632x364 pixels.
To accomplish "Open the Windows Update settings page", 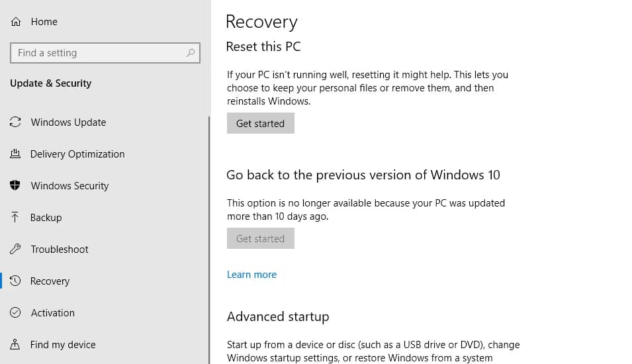I will coord(68,122).
